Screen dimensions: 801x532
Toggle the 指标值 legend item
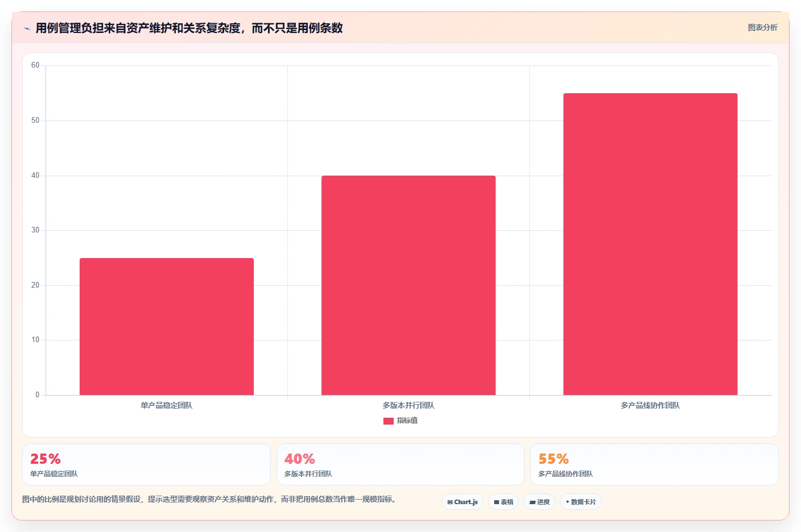pos(400,421)
